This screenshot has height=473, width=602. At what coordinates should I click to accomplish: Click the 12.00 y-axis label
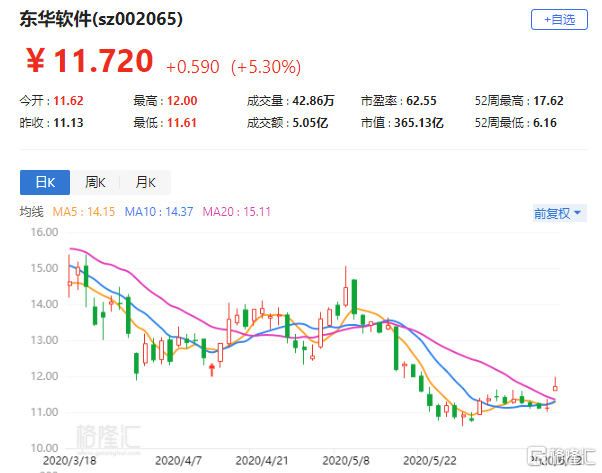44,376
